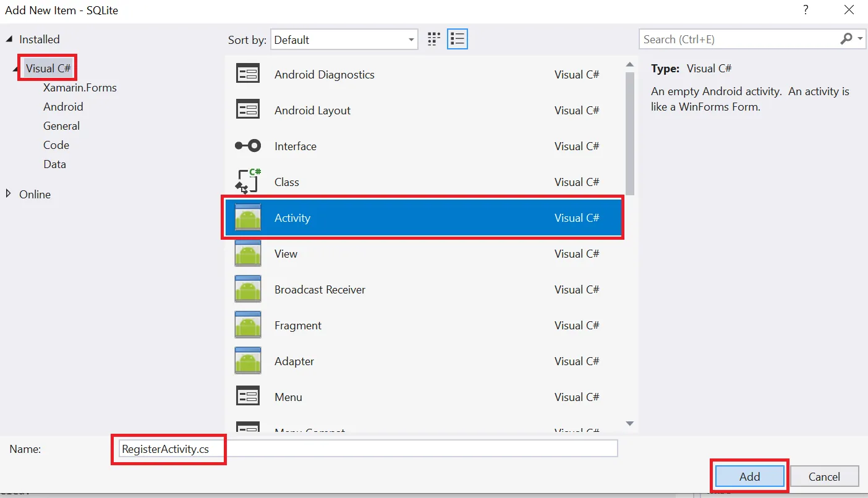Pick the Broadcast Receiver template icon
Screen dimensions: 868x498
[x=248, y=289]
